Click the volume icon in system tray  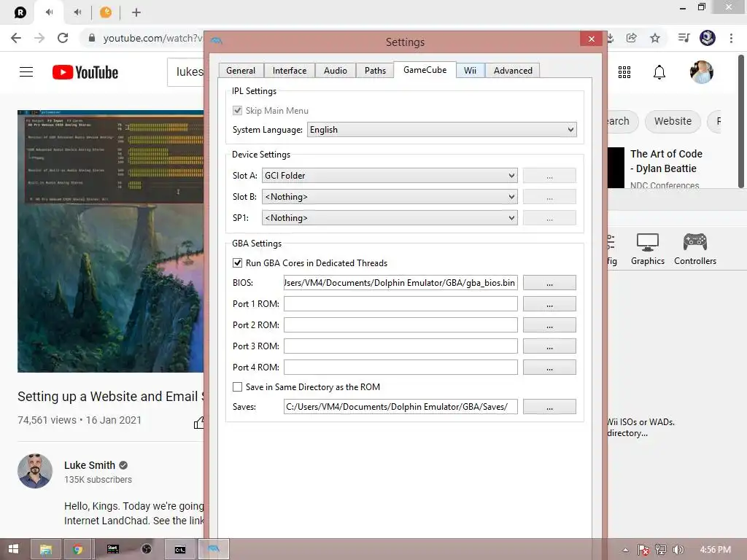pyautogui.click(x=678, y=550)
